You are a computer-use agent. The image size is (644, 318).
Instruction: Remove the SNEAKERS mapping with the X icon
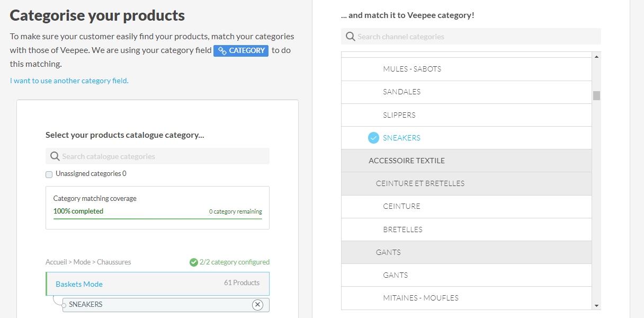[257, 305]
